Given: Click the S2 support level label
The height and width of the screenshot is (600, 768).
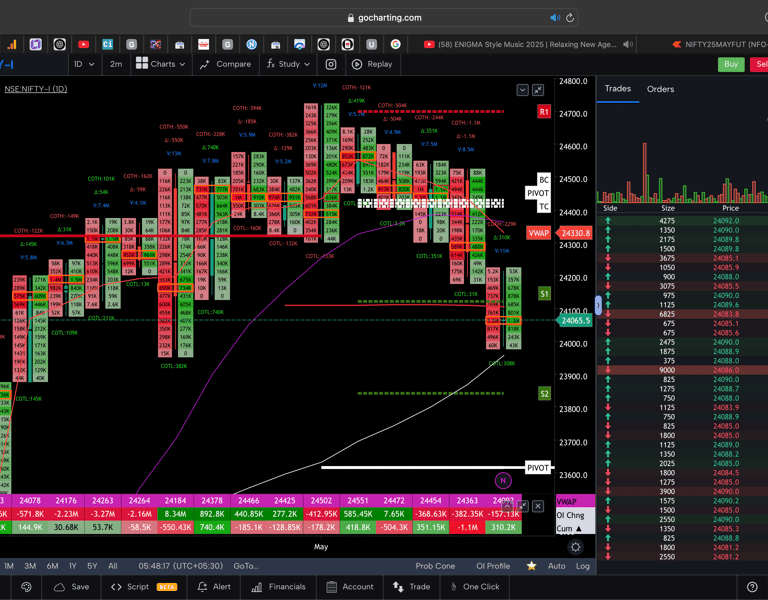Looking at the screenshot, I should tap(544, 394).
